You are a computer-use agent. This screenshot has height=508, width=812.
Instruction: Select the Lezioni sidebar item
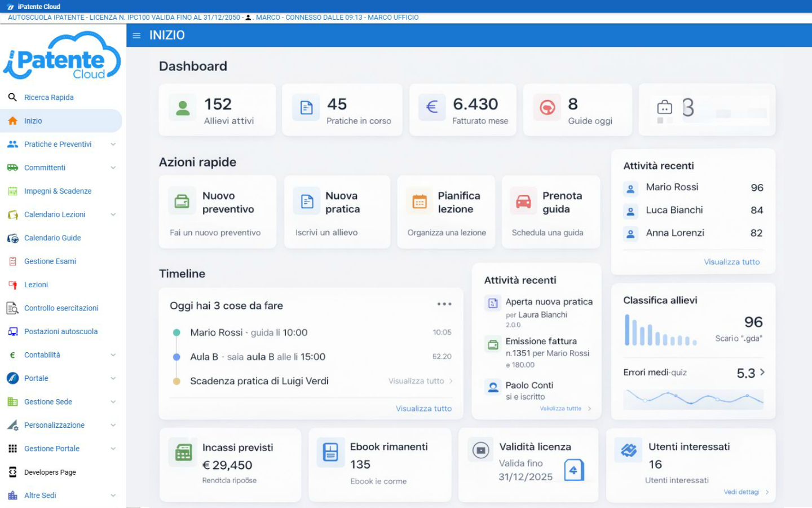pyautogui.click(x=35, y=284)
